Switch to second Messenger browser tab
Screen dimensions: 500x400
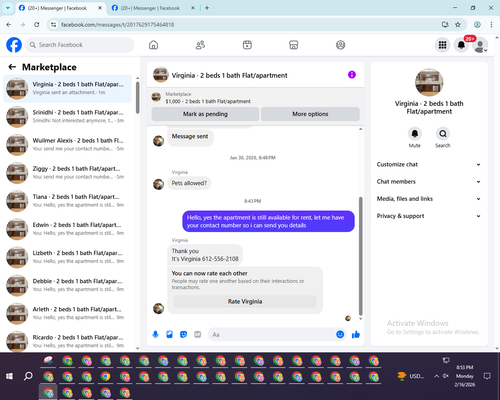coord(153,8)
